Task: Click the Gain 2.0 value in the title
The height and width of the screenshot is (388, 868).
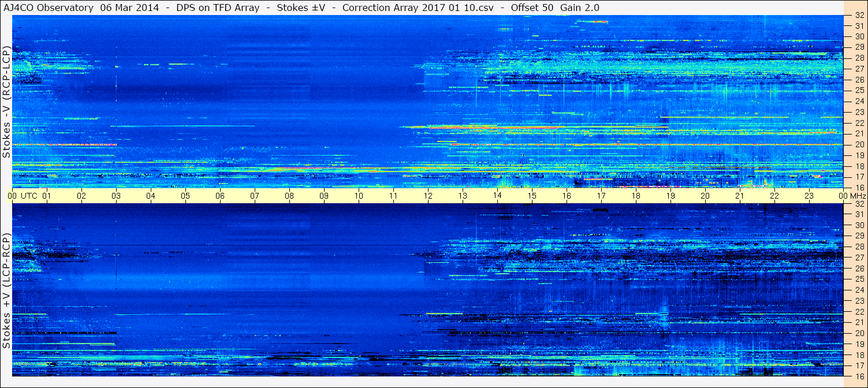Action: [x=579, y=8]
